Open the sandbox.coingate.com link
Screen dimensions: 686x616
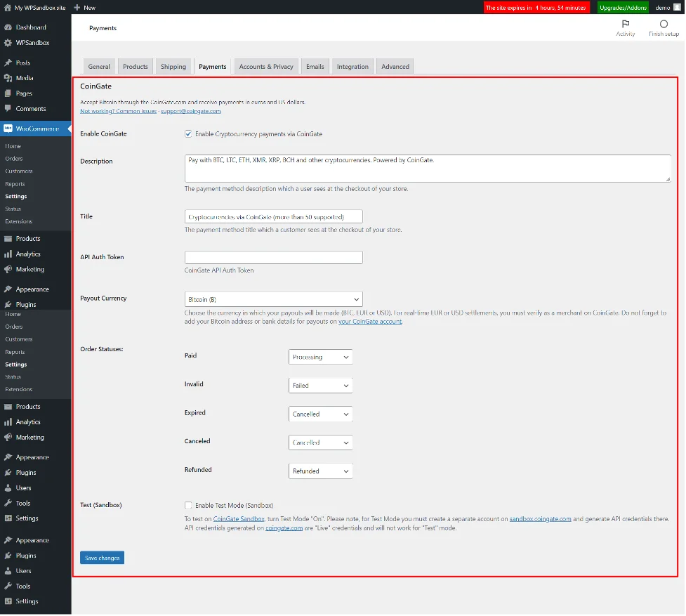coord(541,519)
